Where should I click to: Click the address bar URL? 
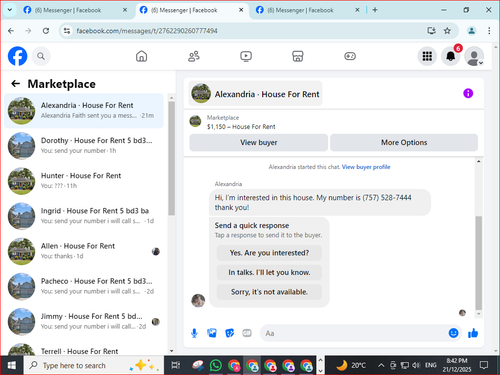click(x=147, y=31)
